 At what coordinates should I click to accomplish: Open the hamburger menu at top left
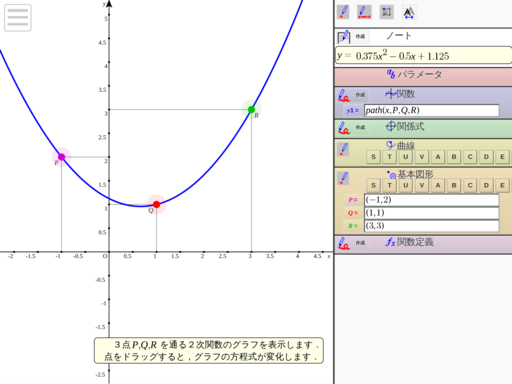click(18, 18)
